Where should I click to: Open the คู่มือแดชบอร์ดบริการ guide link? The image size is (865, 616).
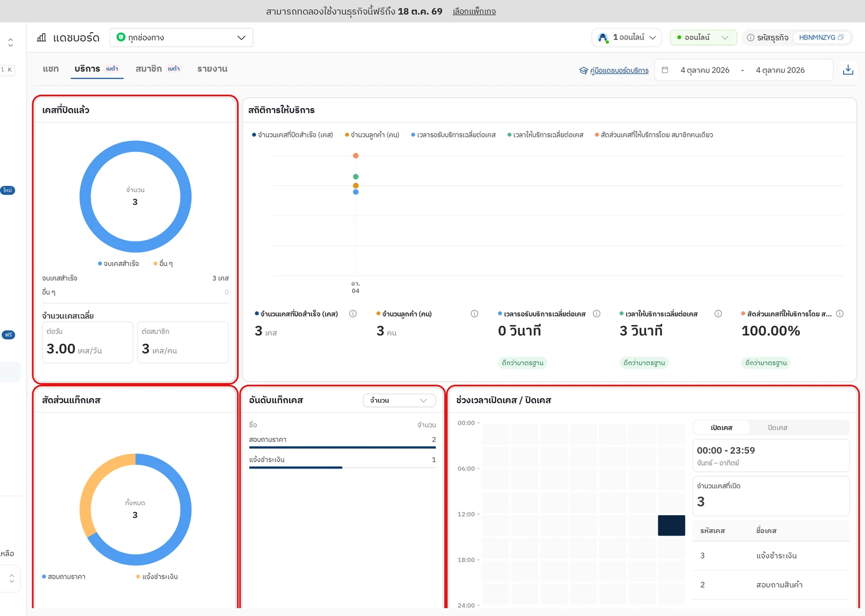[619, 70]
